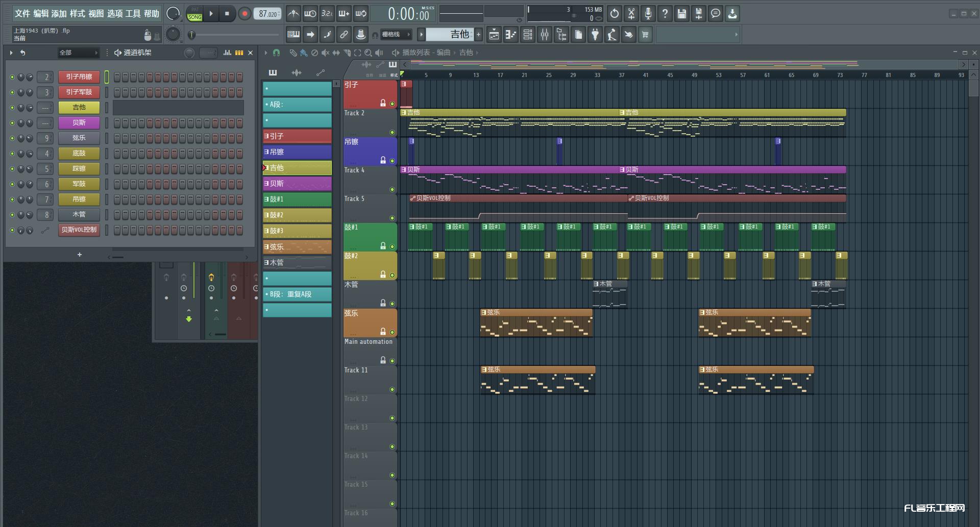Enable overdub blend recording icon
980x527 pixels.
click(344, 14)
